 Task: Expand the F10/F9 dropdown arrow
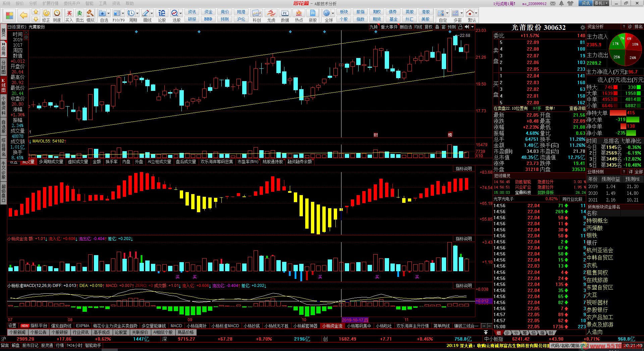point(123,13)
